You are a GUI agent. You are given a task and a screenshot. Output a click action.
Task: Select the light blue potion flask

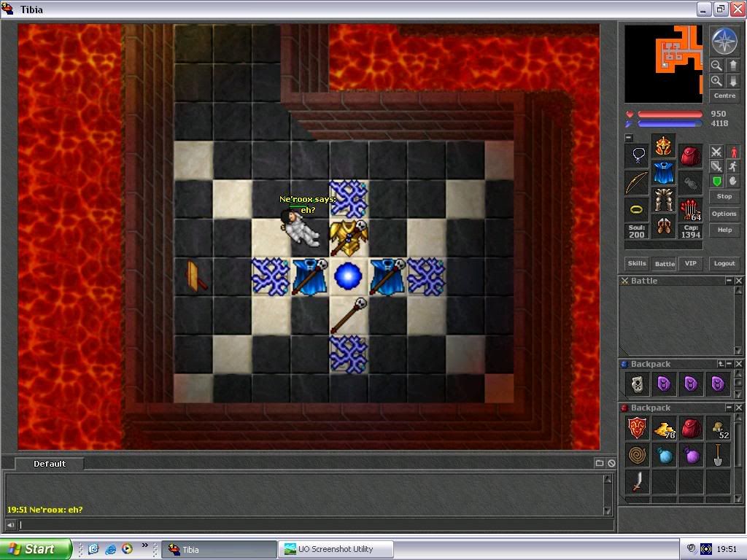pyautogui.click(x=664, y=455)
